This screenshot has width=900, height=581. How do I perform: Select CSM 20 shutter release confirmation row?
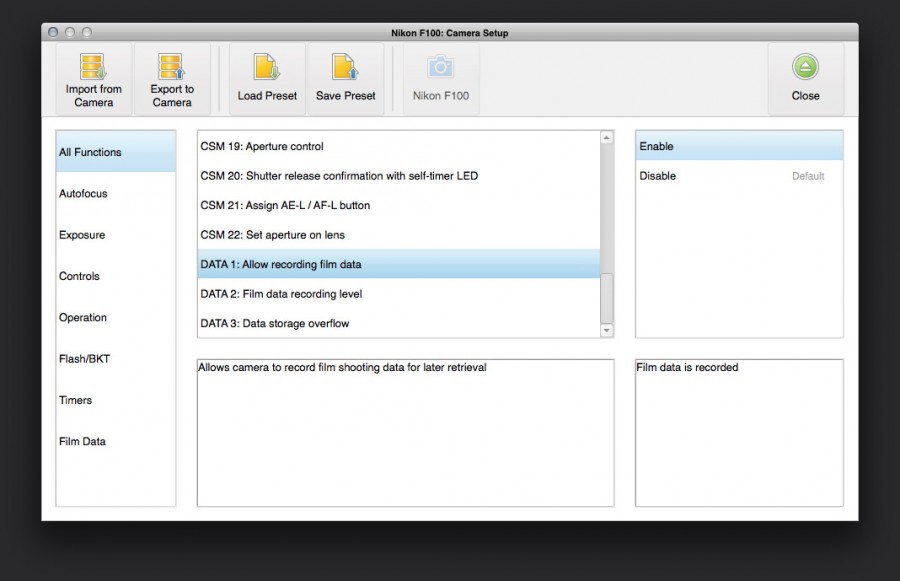(399, 176)
